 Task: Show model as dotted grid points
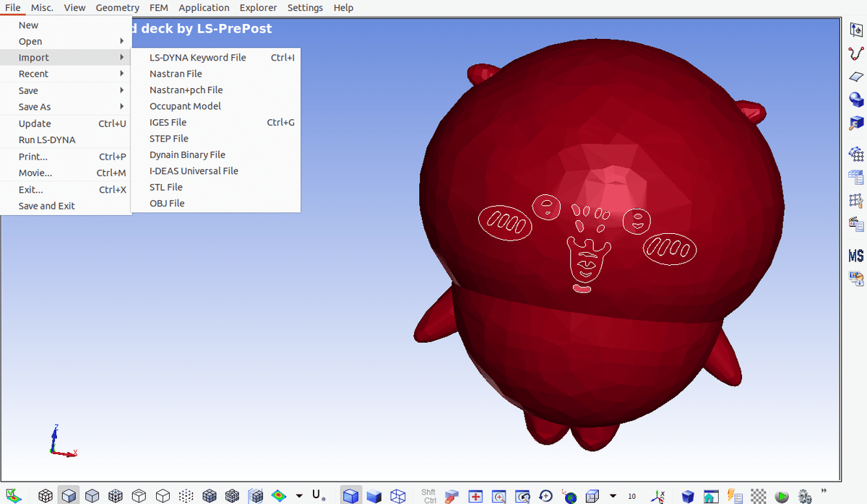[x=186, y=495]
